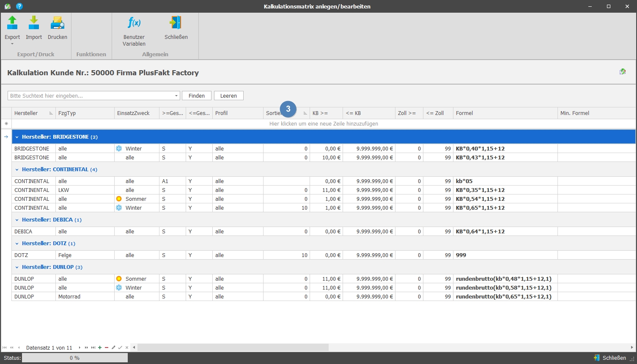This screenshot has height=364, width=637.
Task: Go to last record in data navigator
Action: click(93, 348)
